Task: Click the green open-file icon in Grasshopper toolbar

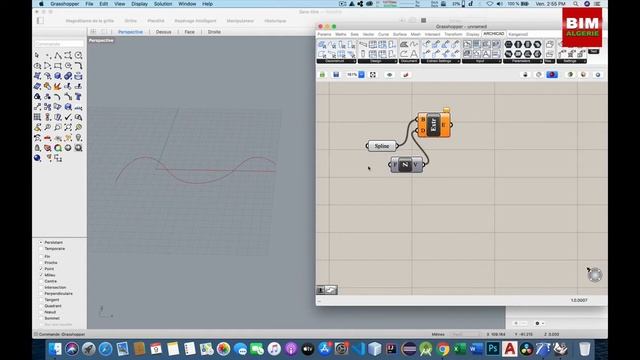Action: tap(322, 75)
